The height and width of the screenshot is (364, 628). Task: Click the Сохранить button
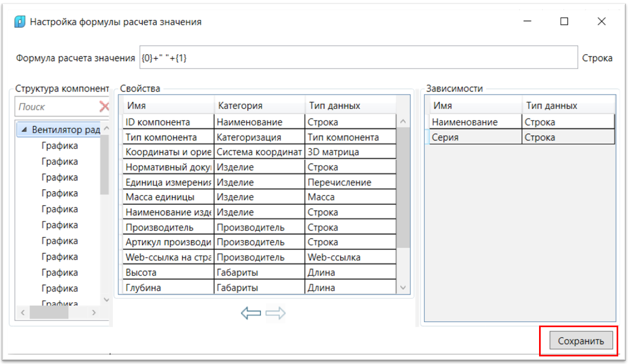click(x=580, y=341)
